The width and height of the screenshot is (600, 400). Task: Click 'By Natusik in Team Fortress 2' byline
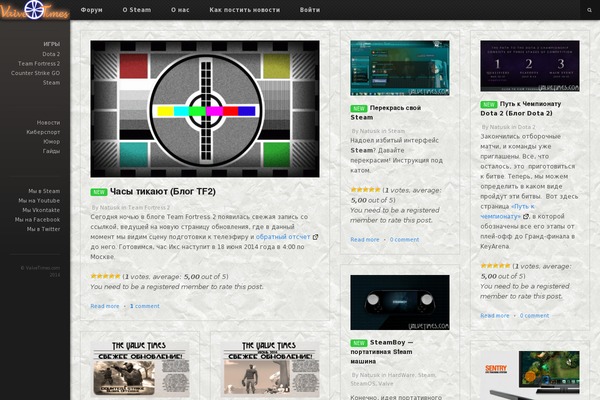tap(131, 207)
